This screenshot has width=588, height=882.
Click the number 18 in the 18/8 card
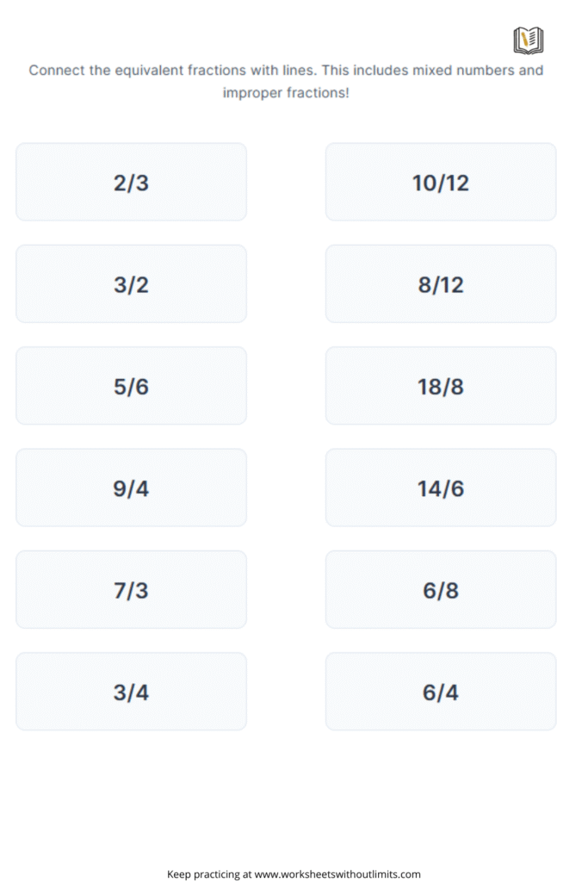click(429, 387)
